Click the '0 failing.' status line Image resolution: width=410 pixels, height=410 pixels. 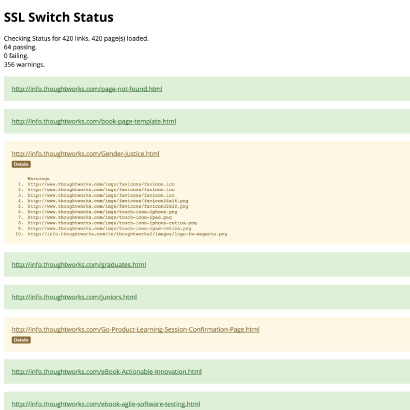[16, 56]
